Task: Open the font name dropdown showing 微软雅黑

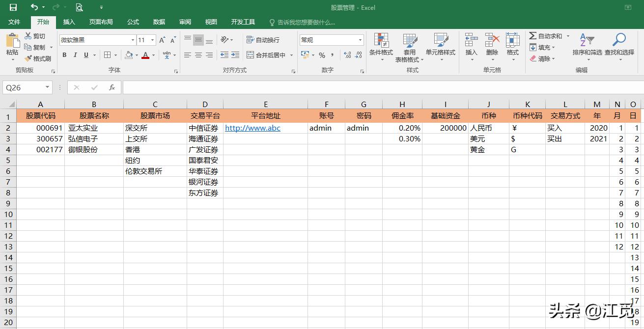Action: coord(133,39)
